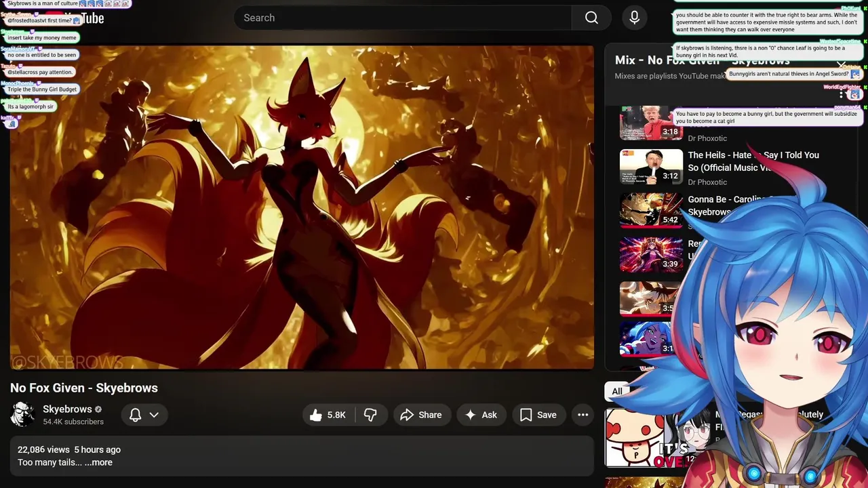This screenshot has height=488, width=868.
Task: Play the 5:42 Gonna Be thumbnail
Action: 651,210
